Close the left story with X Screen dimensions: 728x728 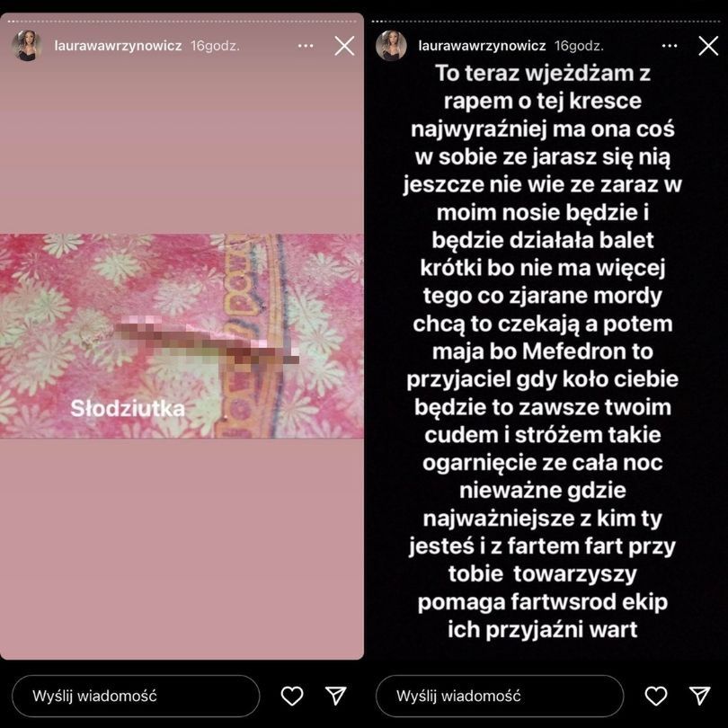[344, 46]
